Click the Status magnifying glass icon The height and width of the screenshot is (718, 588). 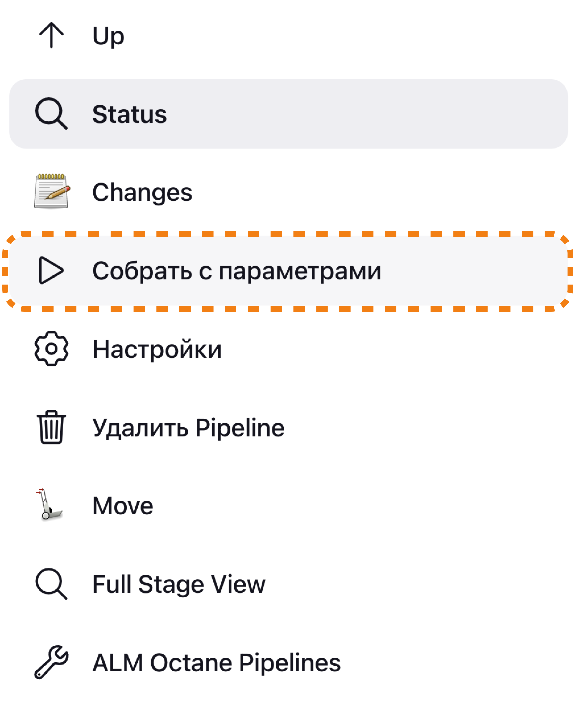tap(51, 114)
